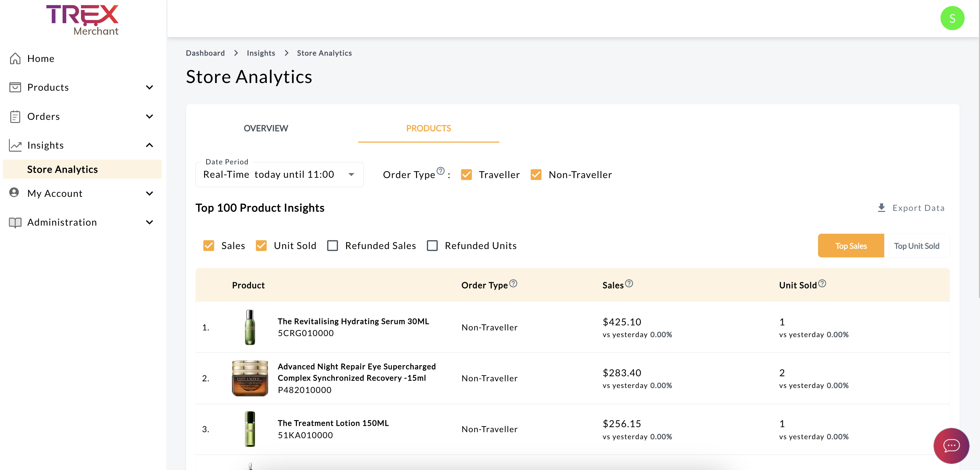Switch to the OVERVIEW tab
Viewport: 980px width, 470px height.
266,128
